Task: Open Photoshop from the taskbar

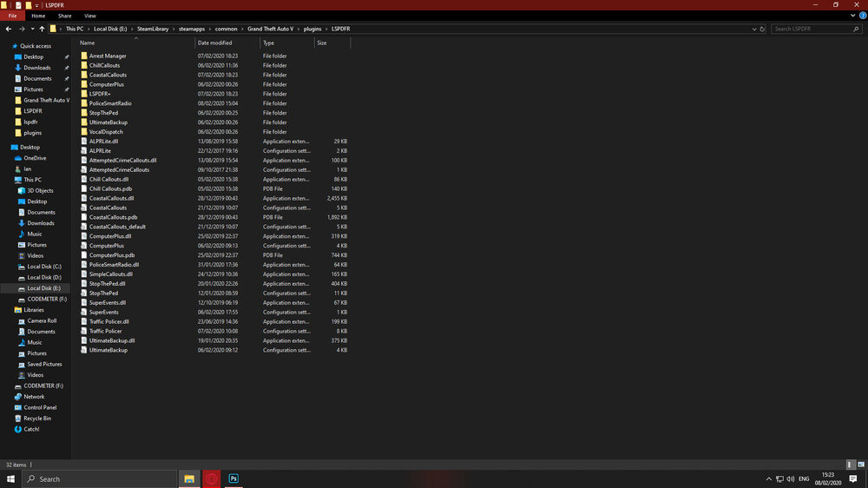Action: (233, 478)
